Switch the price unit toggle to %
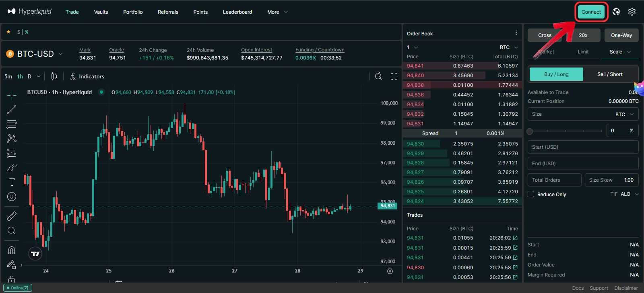Image resolution: width=644 pixels, height=293 pixels. coord(27,32)
